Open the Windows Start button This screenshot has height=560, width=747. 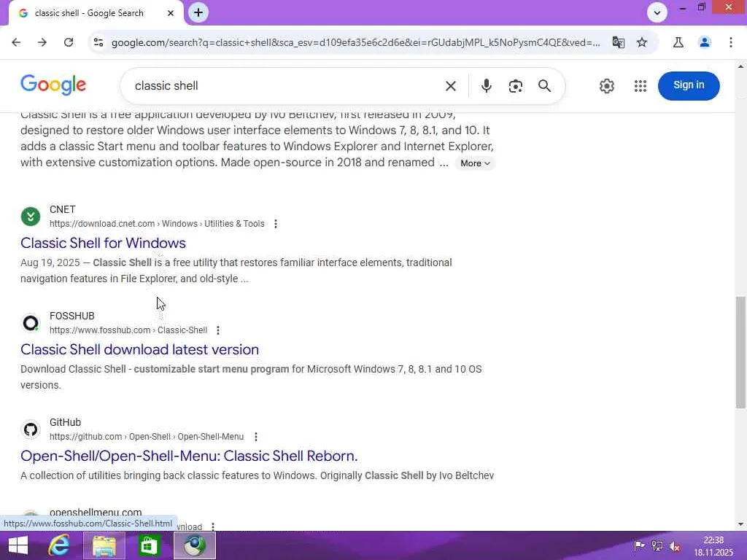[18, 545]
